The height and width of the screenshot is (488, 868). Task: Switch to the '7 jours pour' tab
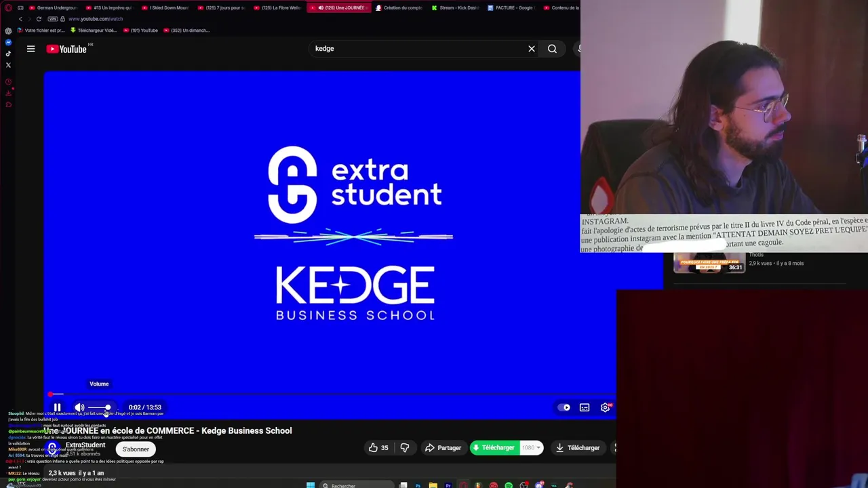pyautogui.click(x=221, y=7)
